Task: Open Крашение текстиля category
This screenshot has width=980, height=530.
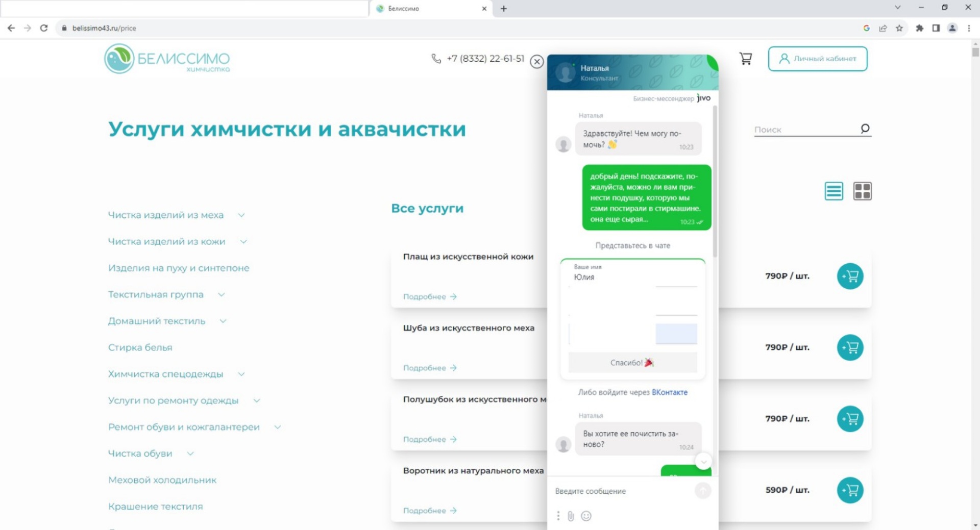Action: point(156,507)
